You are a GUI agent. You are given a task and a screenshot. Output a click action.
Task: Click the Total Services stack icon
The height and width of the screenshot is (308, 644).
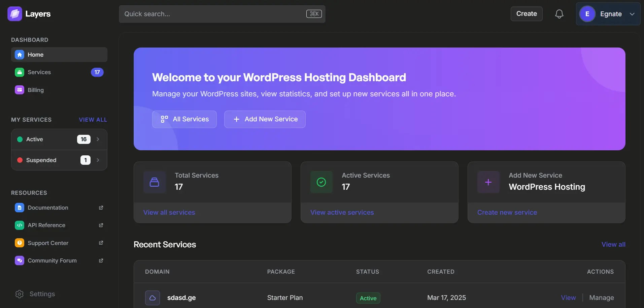155,182
